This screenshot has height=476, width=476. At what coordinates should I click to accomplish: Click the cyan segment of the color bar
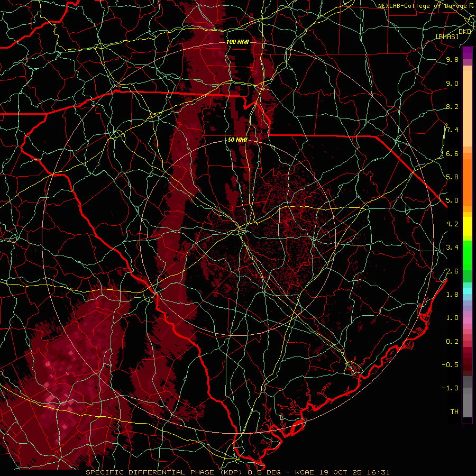pos(467,291)
